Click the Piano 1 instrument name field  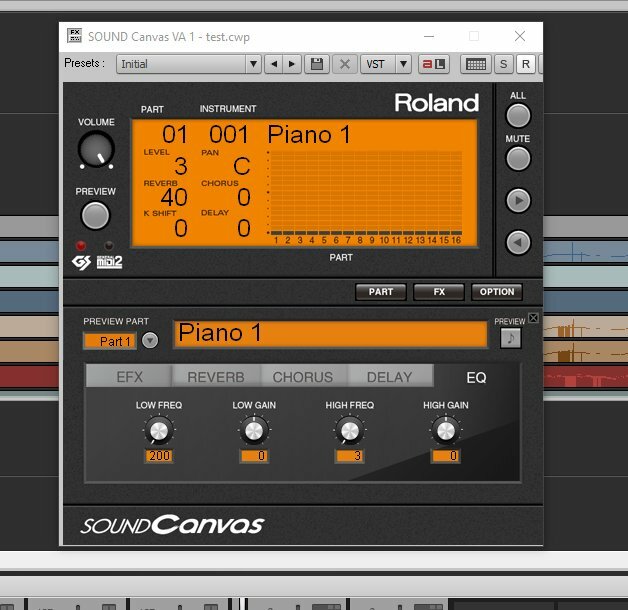[331, 334]
